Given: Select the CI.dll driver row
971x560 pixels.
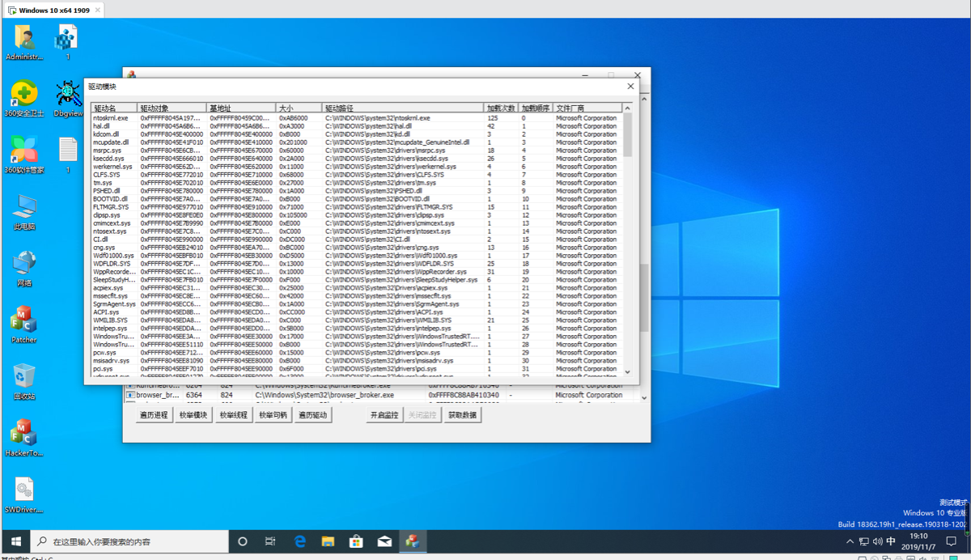Looking at the screenshot, I should 356,240.
